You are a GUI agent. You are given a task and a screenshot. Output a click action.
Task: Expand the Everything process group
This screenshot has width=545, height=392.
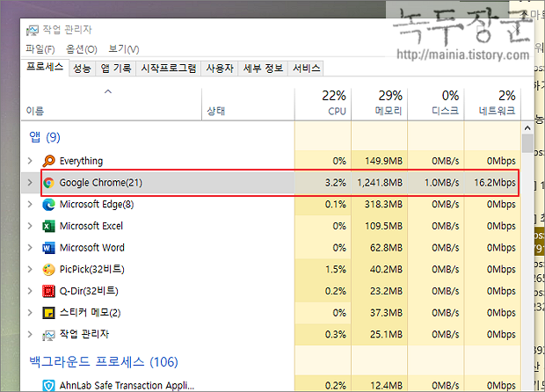click(30, 161)
